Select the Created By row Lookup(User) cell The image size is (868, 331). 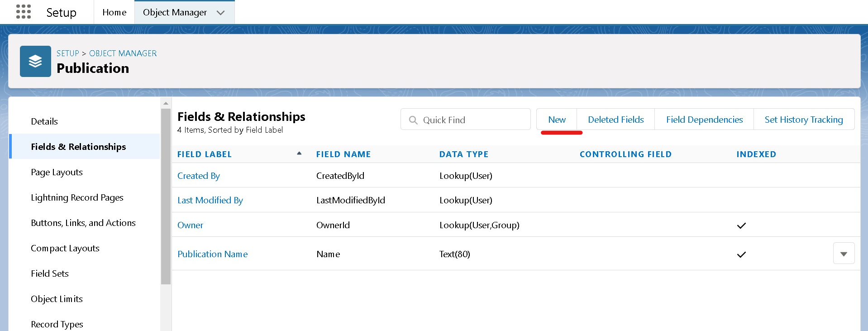[466, 176]
